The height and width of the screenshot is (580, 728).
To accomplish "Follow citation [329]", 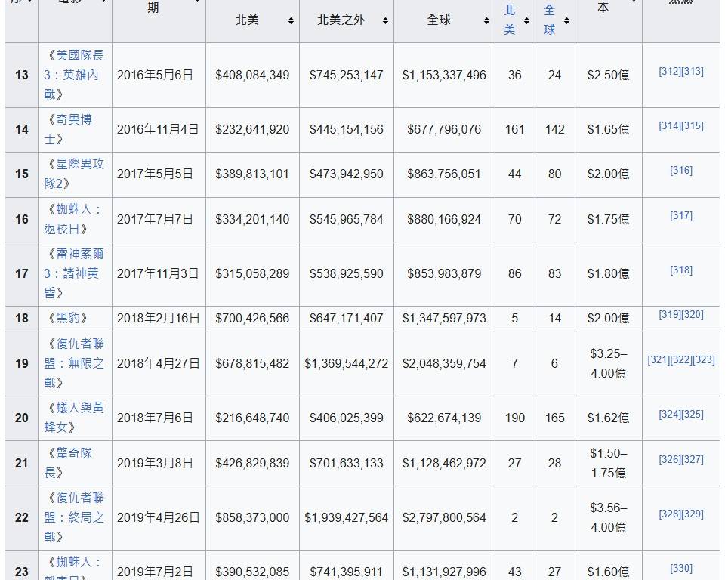I will (693, 514).
